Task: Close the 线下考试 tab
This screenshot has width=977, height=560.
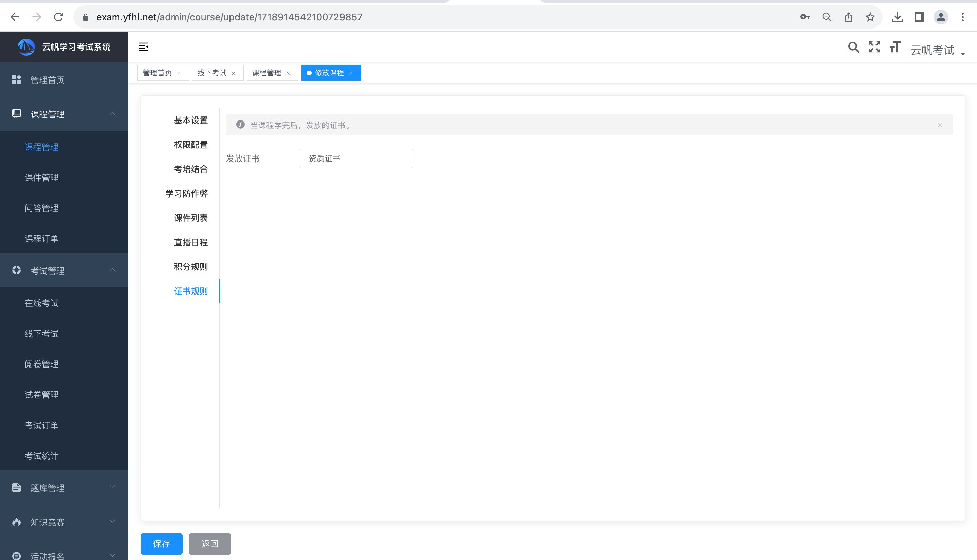Action: 234,73
